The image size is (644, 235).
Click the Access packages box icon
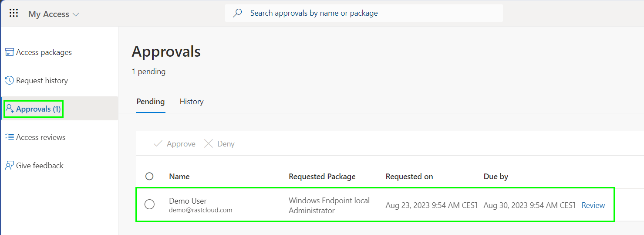pos(10,52)
